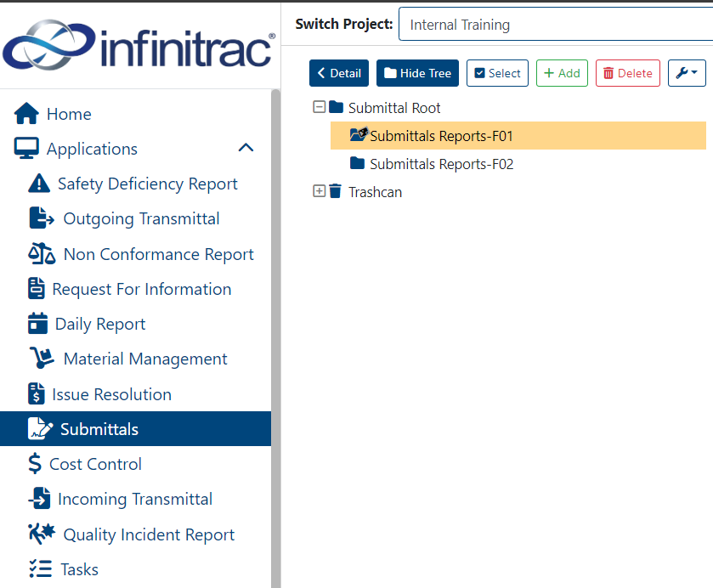This screenshot has height=588, width=713.
Task: Click the Request For Information document icon
Action: (37, 289)
